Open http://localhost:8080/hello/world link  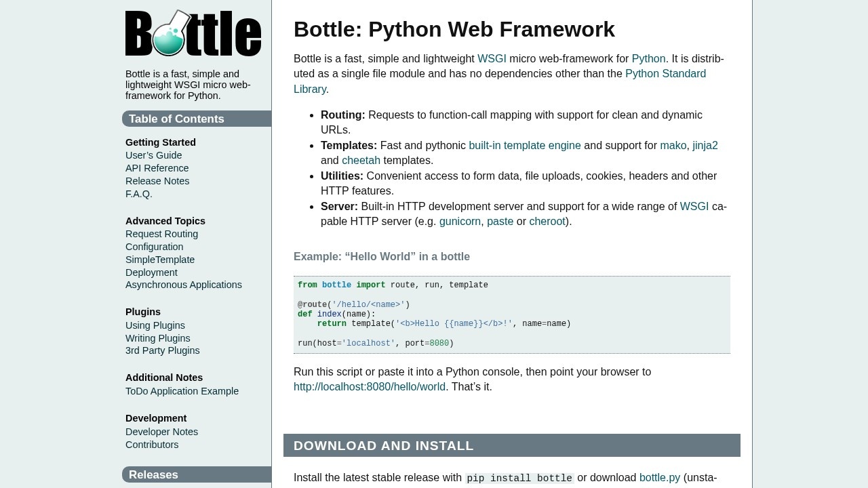[370, 387]
